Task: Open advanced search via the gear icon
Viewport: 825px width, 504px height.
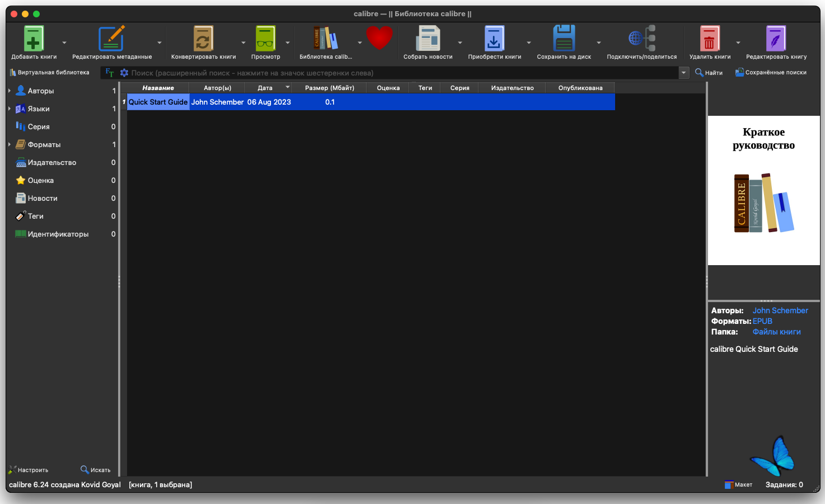Action: [124, 73]
